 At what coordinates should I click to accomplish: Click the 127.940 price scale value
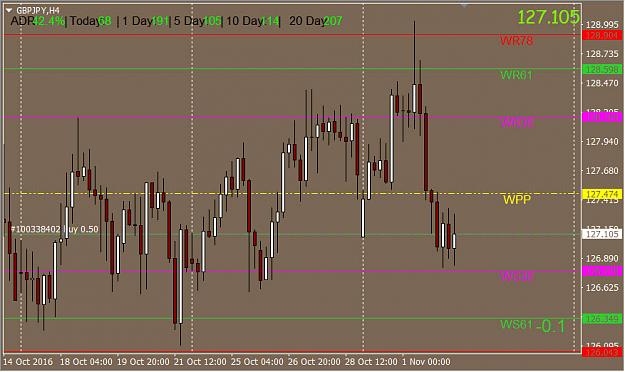[x=602, y=142]
